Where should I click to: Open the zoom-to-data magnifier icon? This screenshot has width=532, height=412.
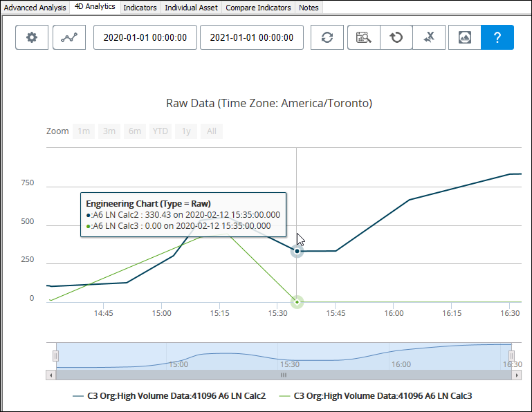[x=364, y=37]
